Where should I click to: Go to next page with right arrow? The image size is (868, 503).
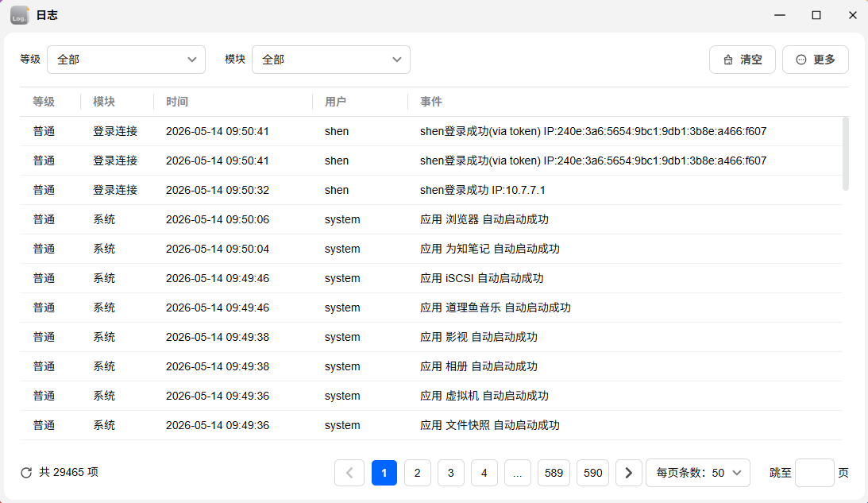628,473
